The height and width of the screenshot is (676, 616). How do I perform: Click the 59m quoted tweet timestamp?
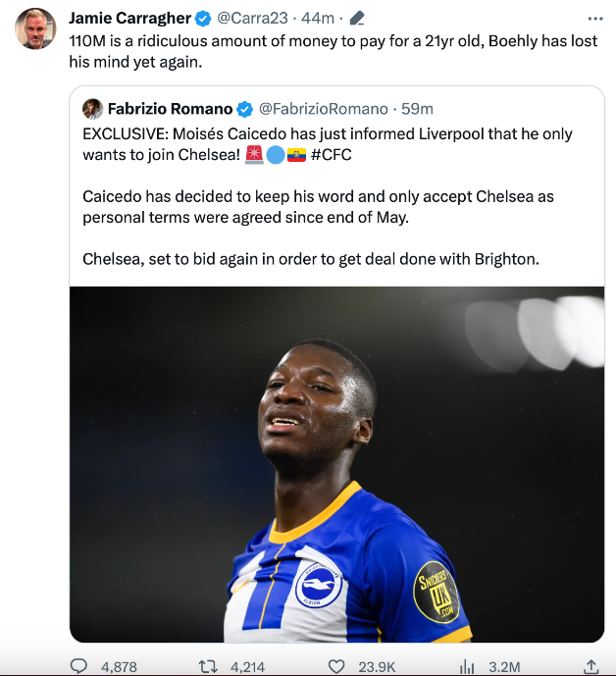click(x=417, y=108)
